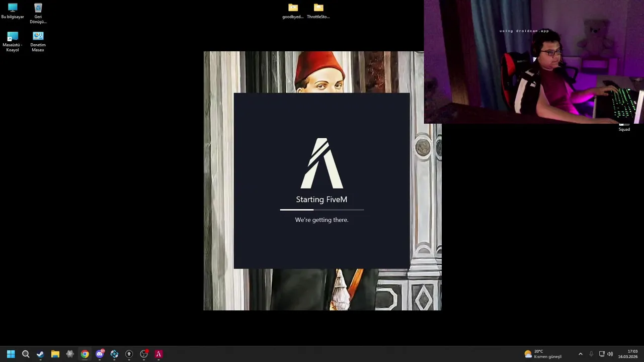Image resolution: width=644 pixels, height=362 pixels.
Task: Click the microphone tray icon
Action: tap(591, 354)
